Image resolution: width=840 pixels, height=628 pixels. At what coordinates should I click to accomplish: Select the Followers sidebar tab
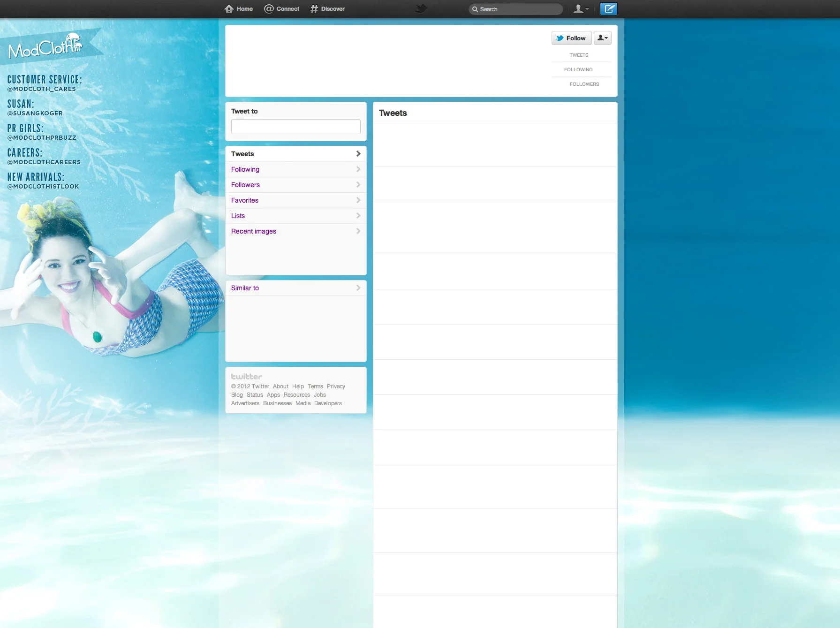point(296,185)
